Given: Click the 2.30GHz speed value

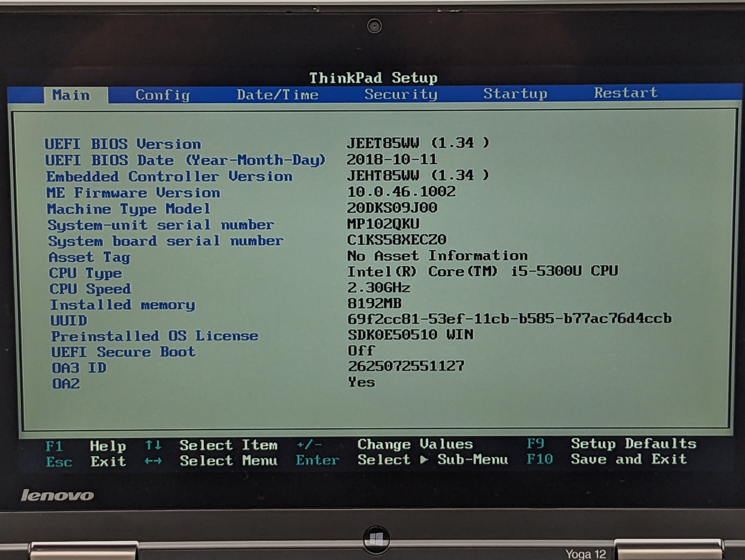Looking at the screenshot, I should [379, 287].
